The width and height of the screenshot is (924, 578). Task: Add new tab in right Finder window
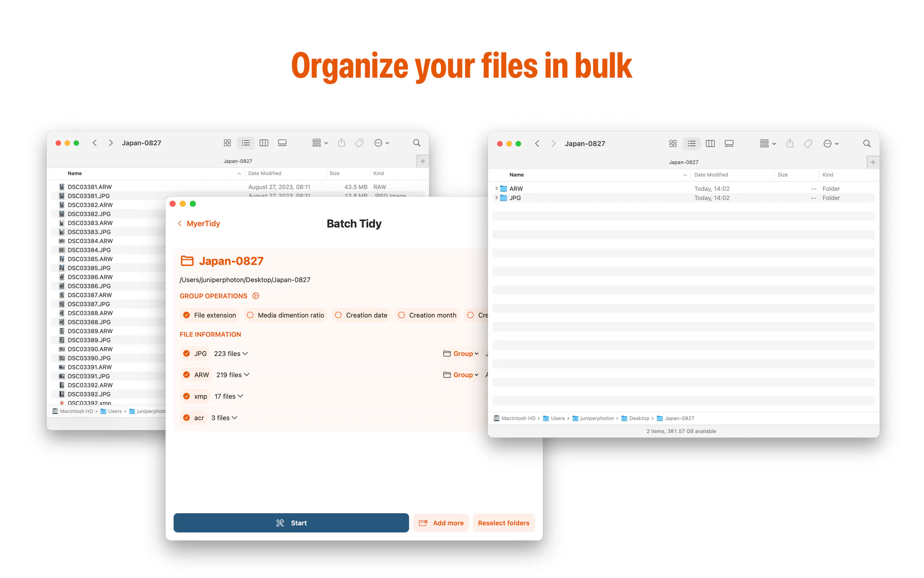click(x=873, y=163)
